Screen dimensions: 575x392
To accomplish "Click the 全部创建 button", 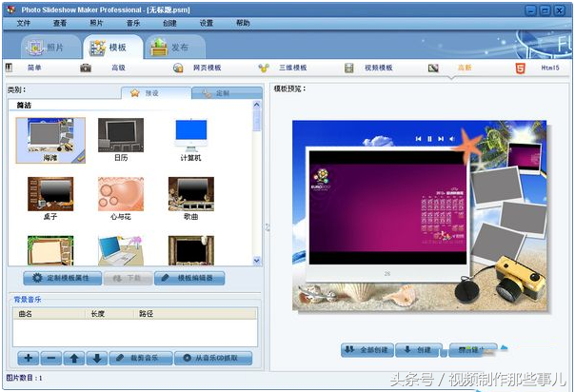I will (x=367, y=350).
